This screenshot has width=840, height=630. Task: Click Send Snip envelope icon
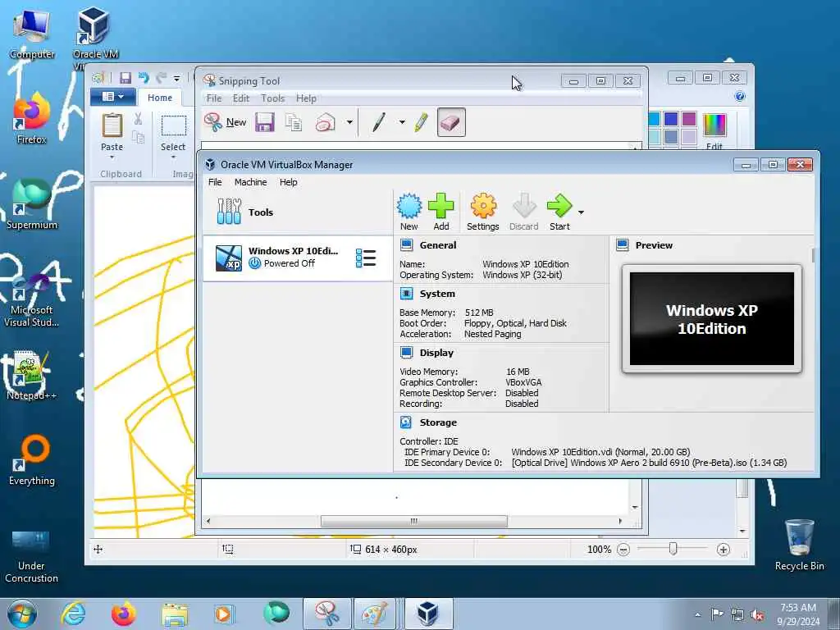click(x=325, y=122)
